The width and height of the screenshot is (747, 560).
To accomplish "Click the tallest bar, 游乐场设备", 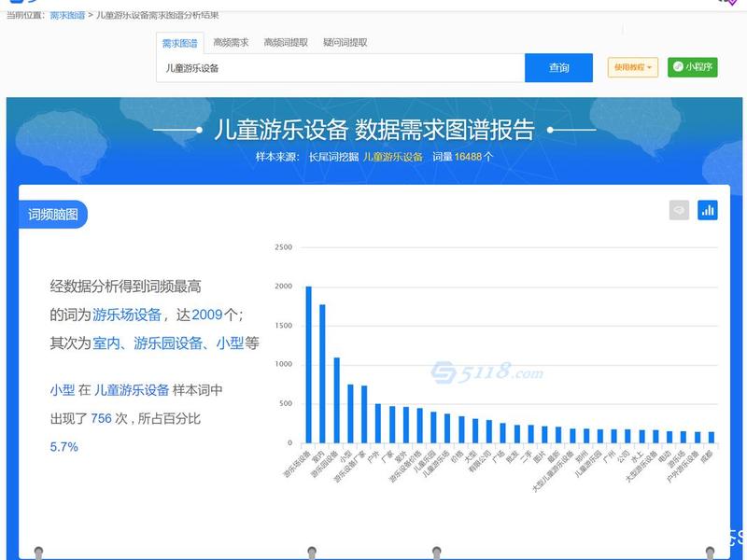I will [x=309, y=365].
